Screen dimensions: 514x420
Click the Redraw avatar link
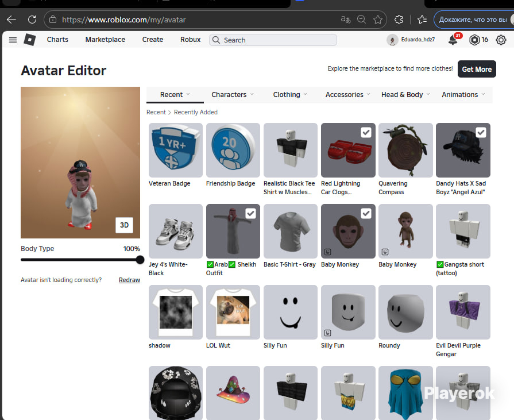click(129, 280)
